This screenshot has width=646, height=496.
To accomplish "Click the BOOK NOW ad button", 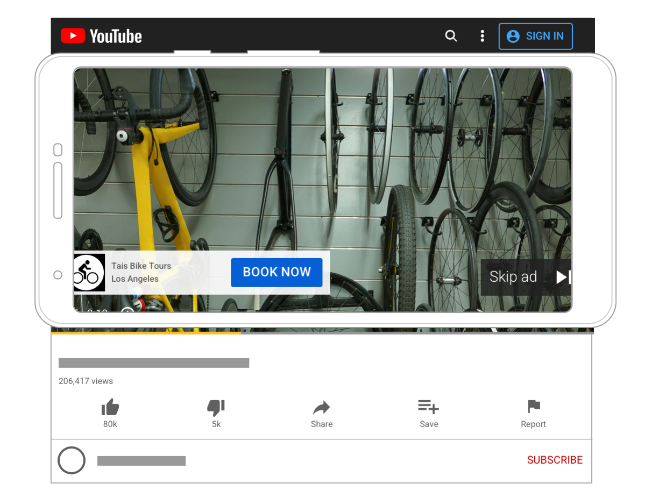I will (277, 272).
